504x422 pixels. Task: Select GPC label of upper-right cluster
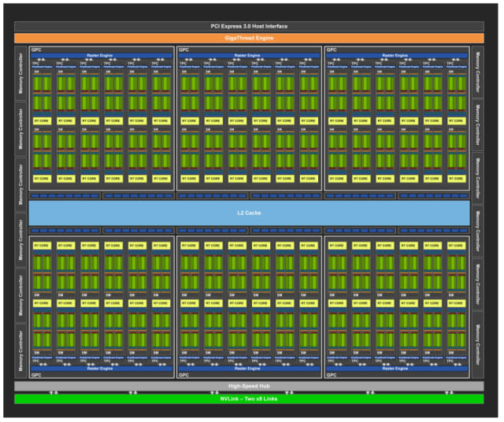pyautogui.click(x=332, y=50)
